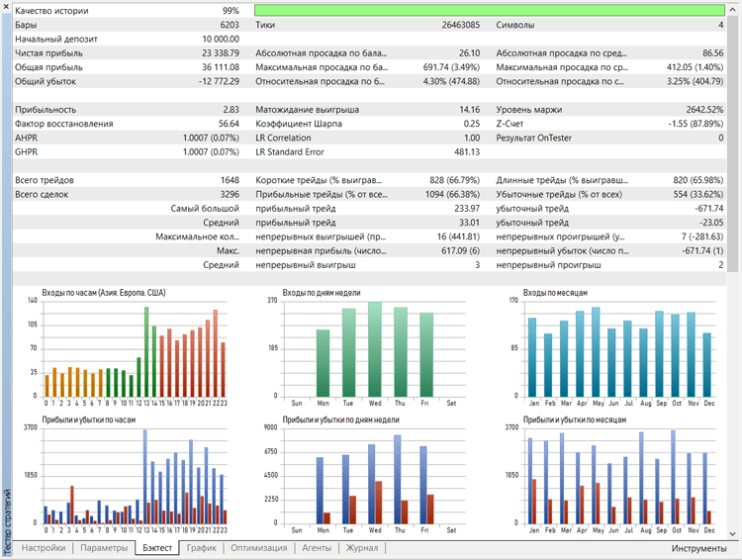Image resolution: width=742 pixels, height=560 pixels.
Task: Click the LR Standard Error value 481.13
Action: [467, 152]
